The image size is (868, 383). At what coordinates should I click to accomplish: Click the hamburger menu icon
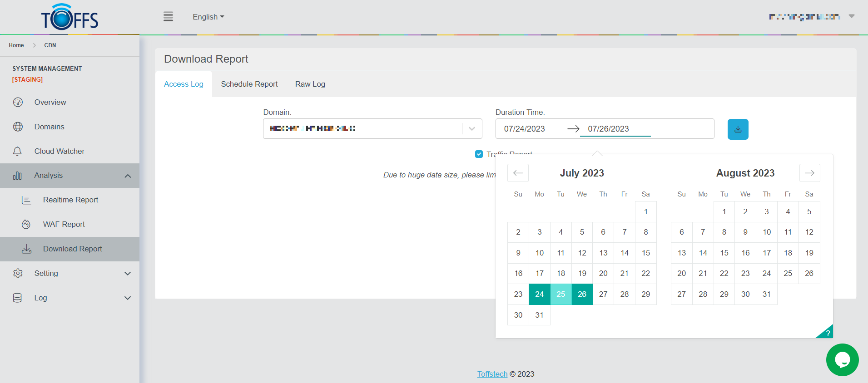168,17
